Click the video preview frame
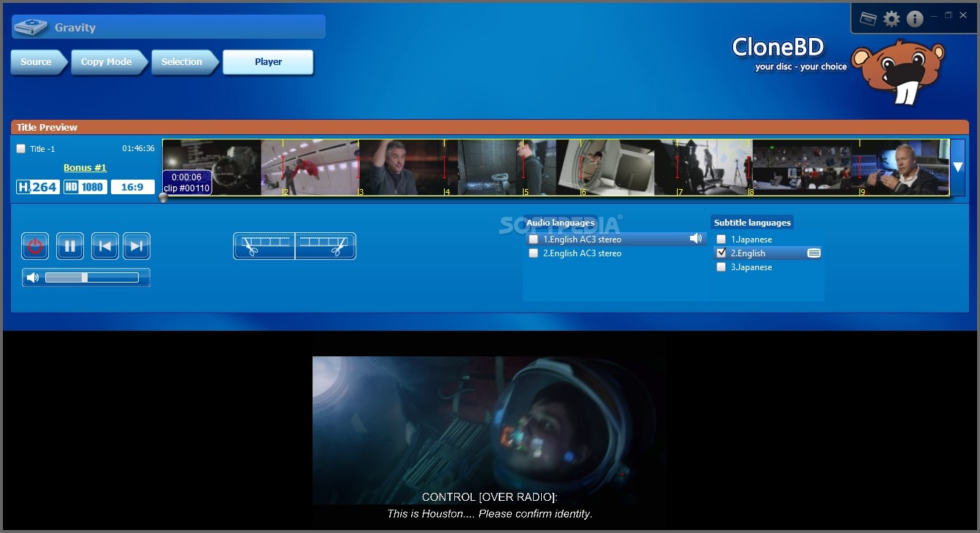The width and height of the screenshot is (980, 533). (x=489, y=431)
